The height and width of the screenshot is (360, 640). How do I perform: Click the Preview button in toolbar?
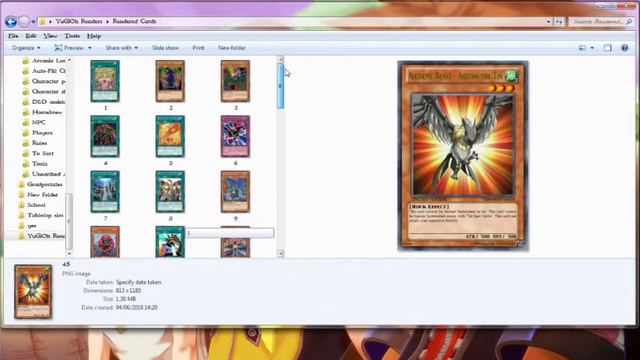[x=69, y=48]
